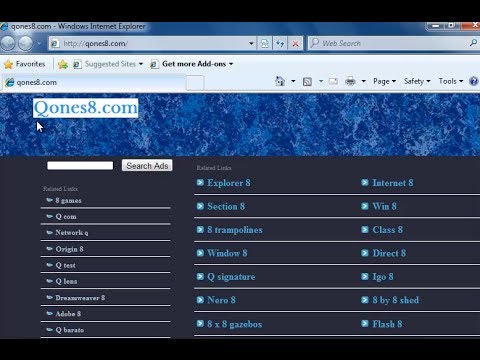Open the Internet 8 link
The width and height of the screenshot is (480, 360).
click(x=393, y=183)
